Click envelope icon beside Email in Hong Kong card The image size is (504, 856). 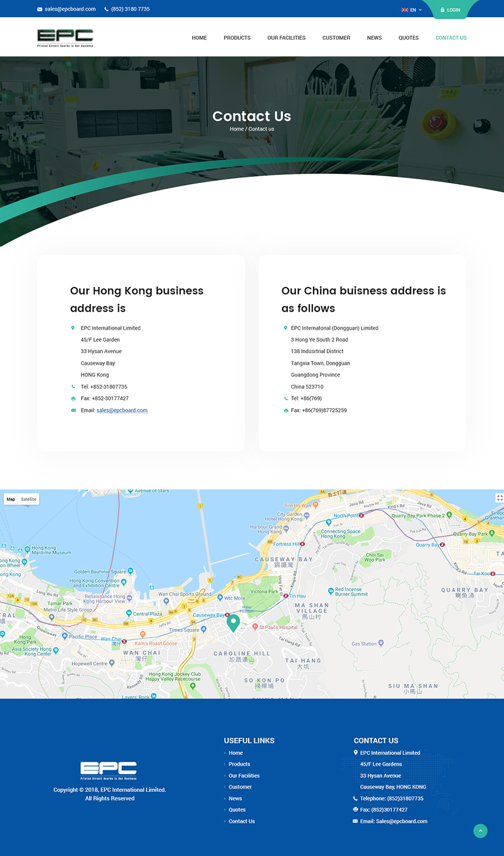73,410
